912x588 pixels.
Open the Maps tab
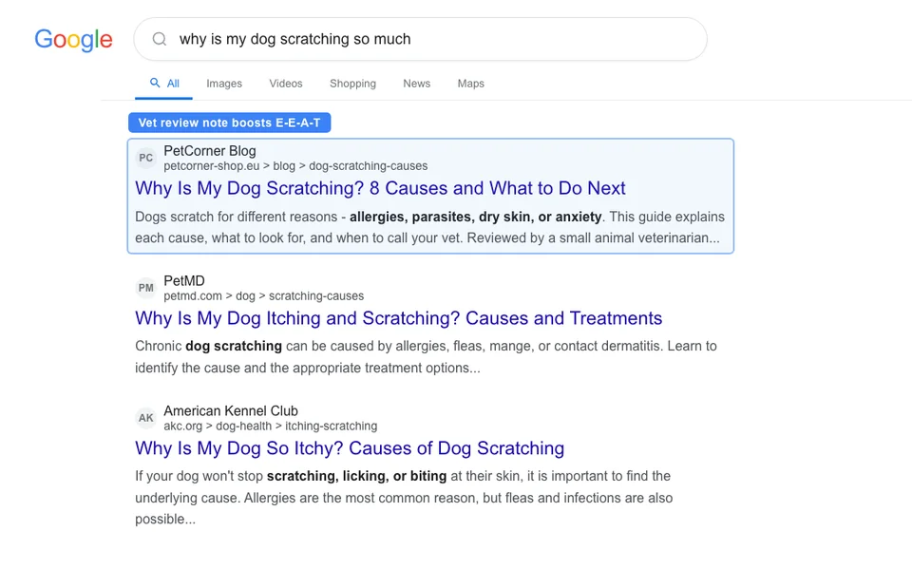click(x=470, y=84)
